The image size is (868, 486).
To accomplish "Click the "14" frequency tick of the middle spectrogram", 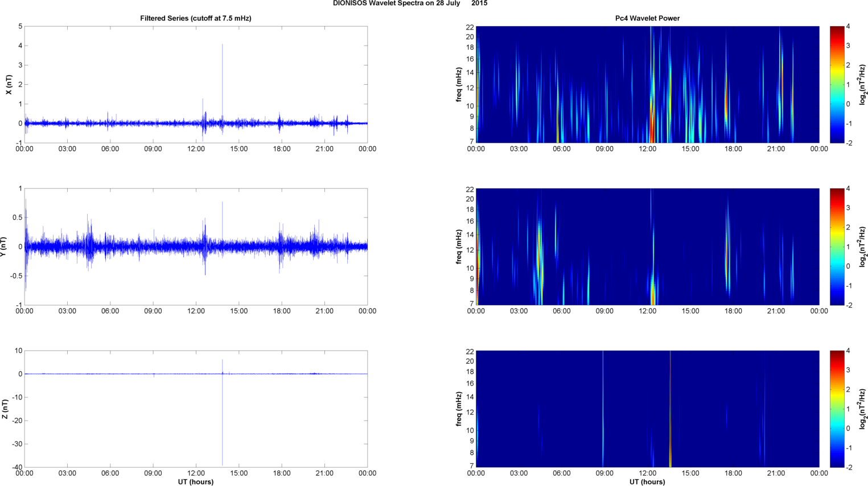I will pos(470,235).
